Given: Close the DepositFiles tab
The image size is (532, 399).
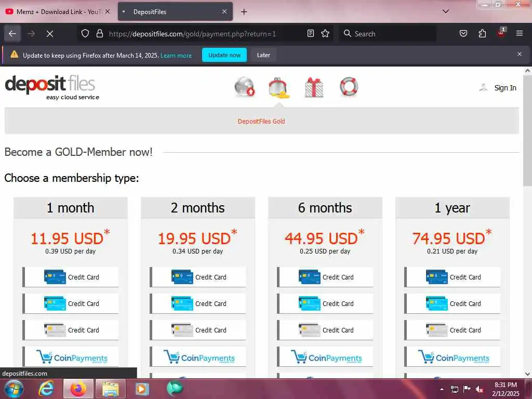Looking at the screenshot, I should 224,11.
